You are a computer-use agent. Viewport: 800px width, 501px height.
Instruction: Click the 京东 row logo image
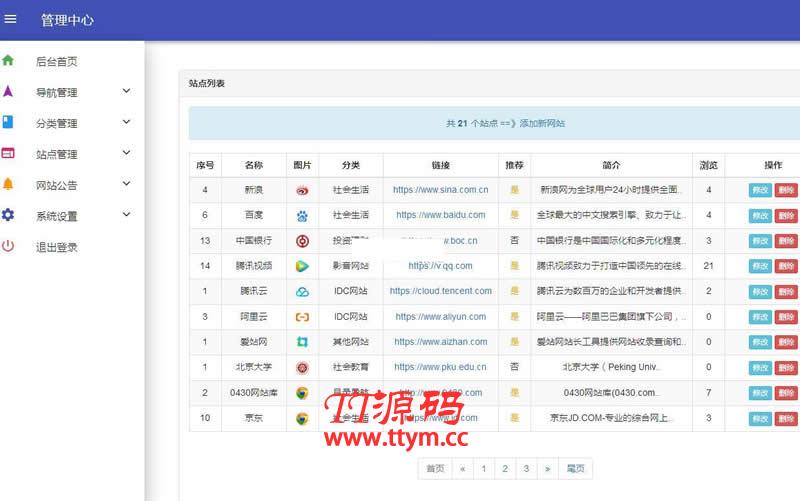[302, 418]
